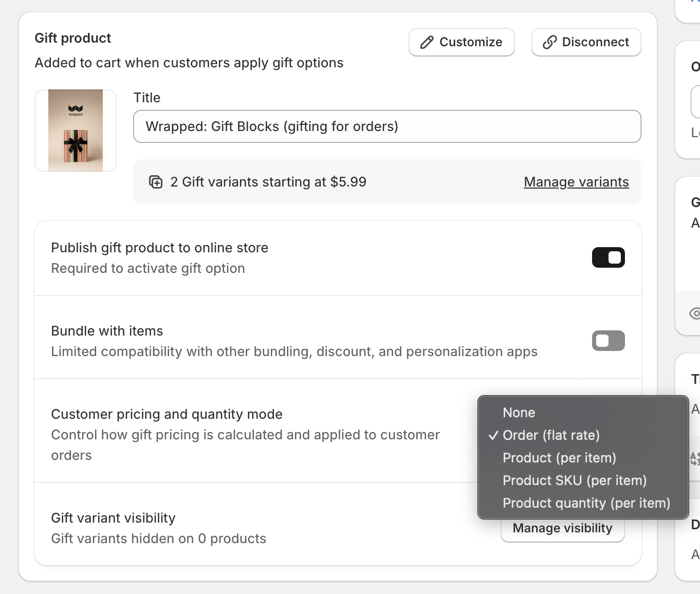Click the gift variants stacked-plus icon
The height and width of the screenshot is (594, 700).
[x=155, y=182]
